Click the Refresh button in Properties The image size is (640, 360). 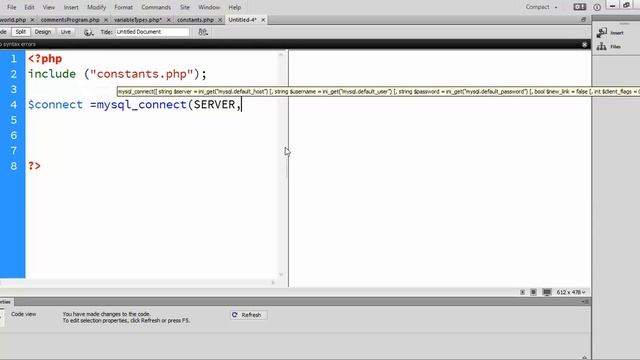click(x=249, y=315)
